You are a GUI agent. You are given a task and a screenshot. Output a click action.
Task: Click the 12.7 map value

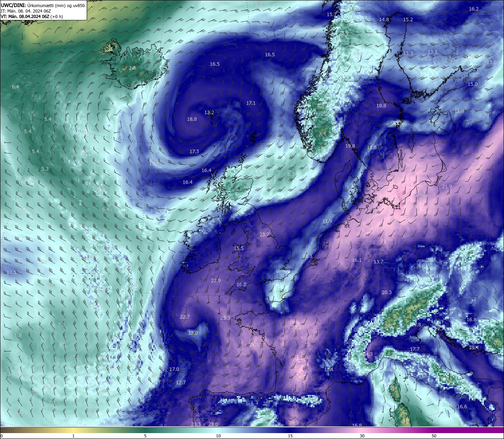pyautogui.click(x=181, y=382)
